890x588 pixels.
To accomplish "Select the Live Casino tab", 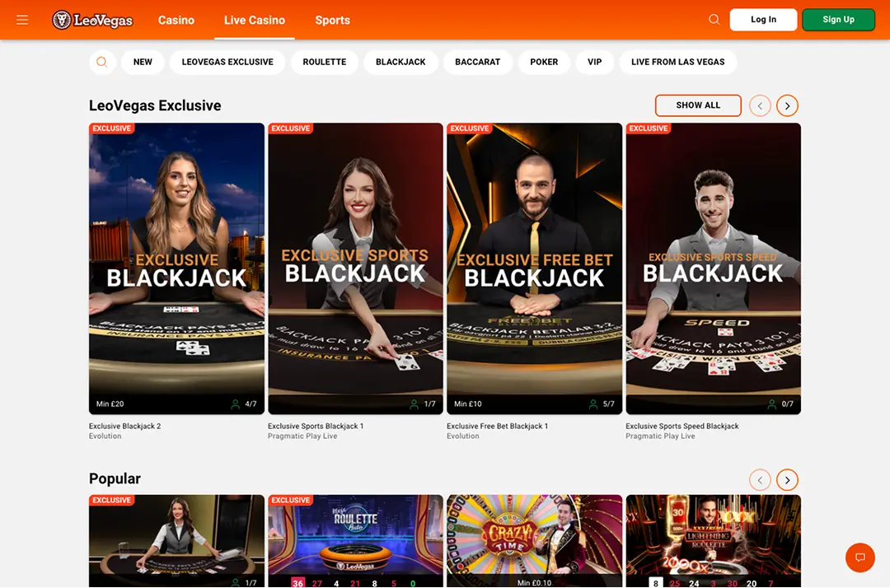I will (254, 20).
